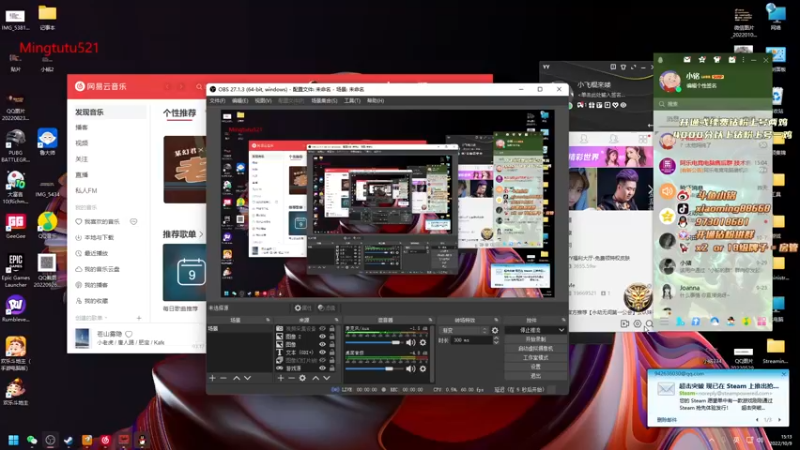Remove the selected scene in OBS Scenes panel
Viewport: 800px width, 450px height.
pyautogui.click(x=223, y=378)
